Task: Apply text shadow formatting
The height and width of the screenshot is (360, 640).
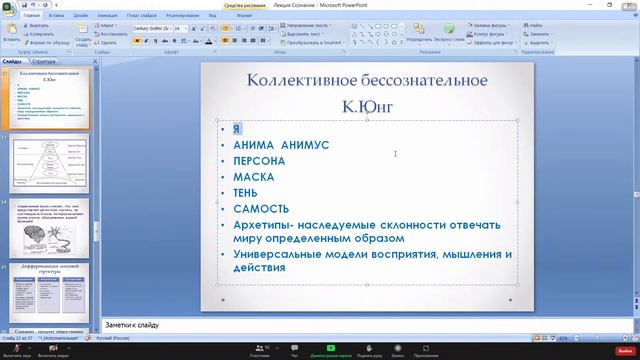Action: click(x=174, y=41)
